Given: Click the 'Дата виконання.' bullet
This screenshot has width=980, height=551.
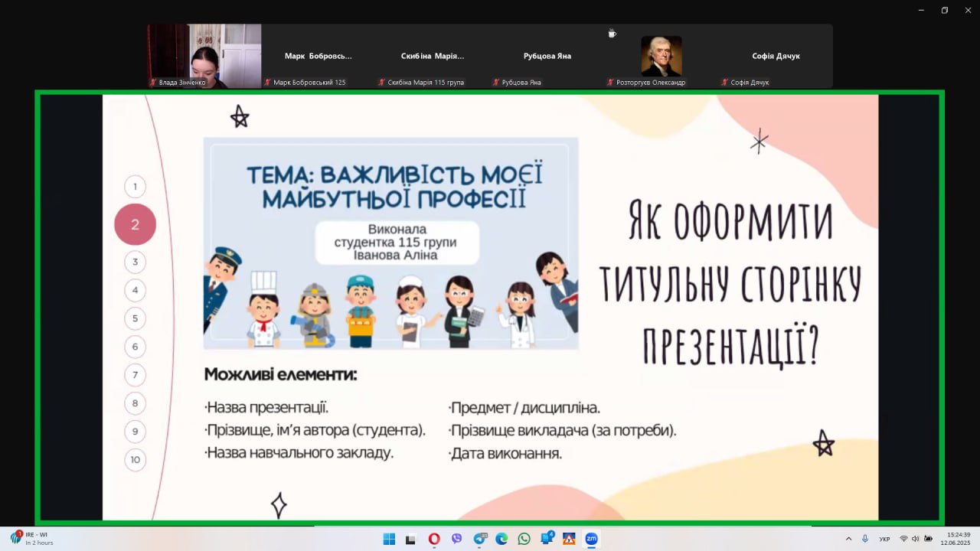Looking at the screenshot, I should pos(505,453).
